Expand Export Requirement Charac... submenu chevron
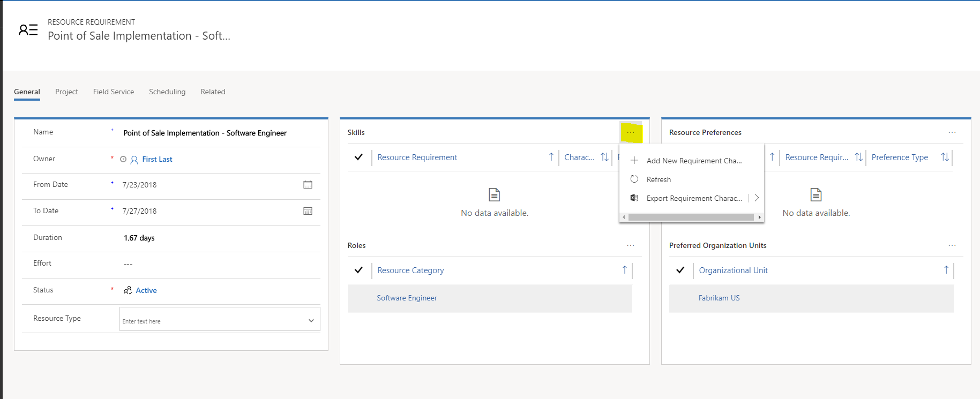The height and width of the screenshot is (399, 980). coord(757,198)
